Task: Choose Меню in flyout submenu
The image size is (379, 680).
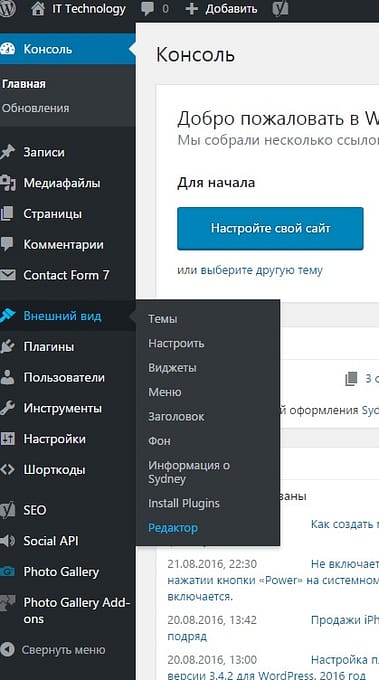Action: [165, 392]
